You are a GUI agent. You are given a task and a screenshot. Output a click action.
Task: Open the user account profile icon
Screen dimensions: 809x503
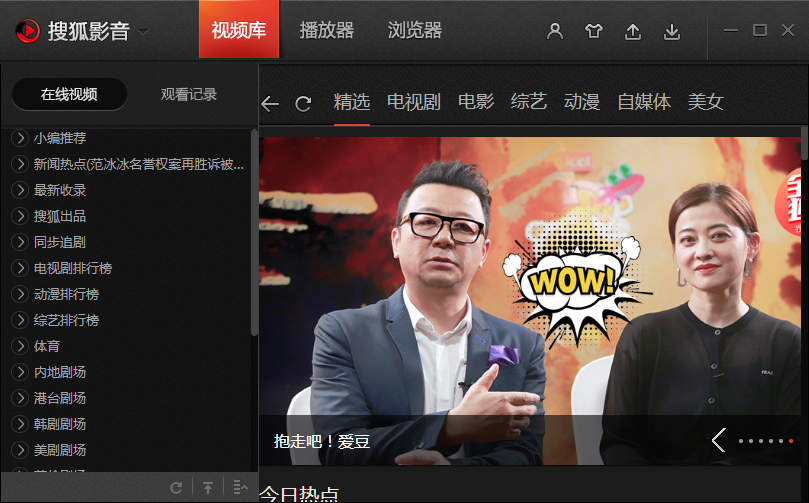(x=555, y=31)
